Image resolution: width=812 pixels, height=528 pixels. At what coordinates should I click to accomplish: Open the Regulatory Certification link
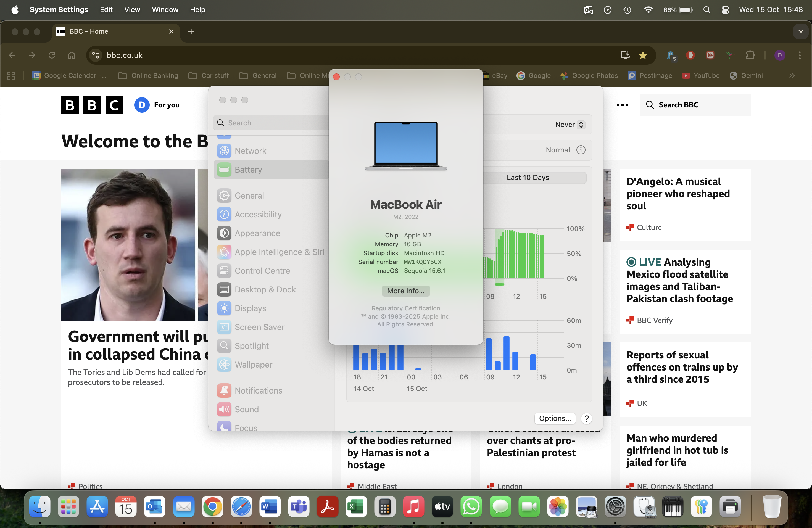(406, 308)
